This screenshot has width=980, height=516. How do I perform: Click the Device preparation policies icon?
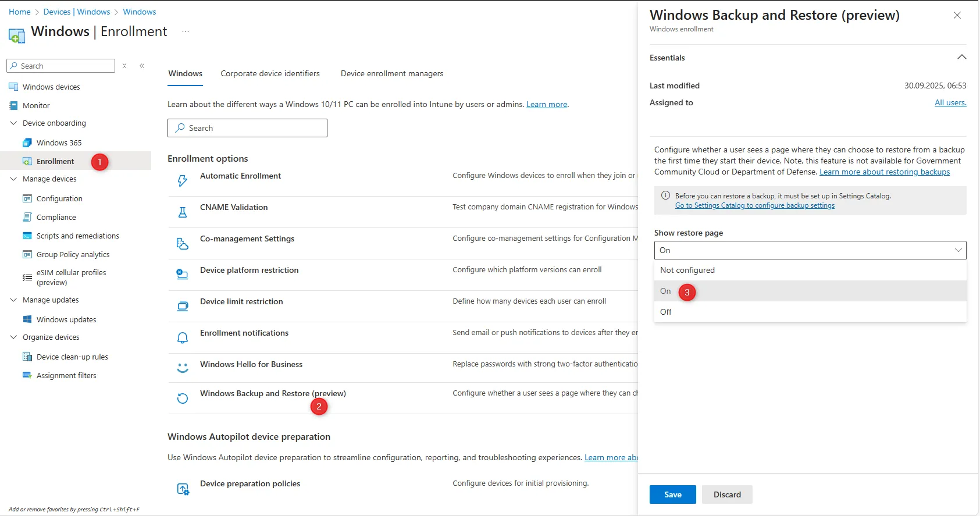click(183, 489)
